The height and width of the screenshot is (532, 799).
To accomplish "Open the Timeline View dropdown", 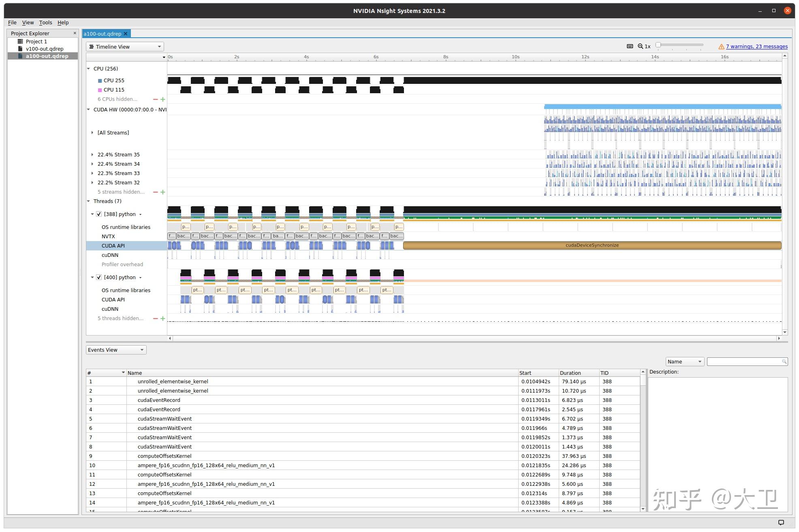I will [125, 47].
